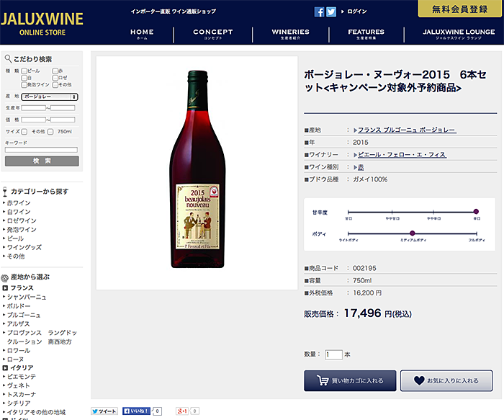This screenshot has width=504, height=420.
Task: Tick the 赤 type checkbox
Action: pos(55,71)
